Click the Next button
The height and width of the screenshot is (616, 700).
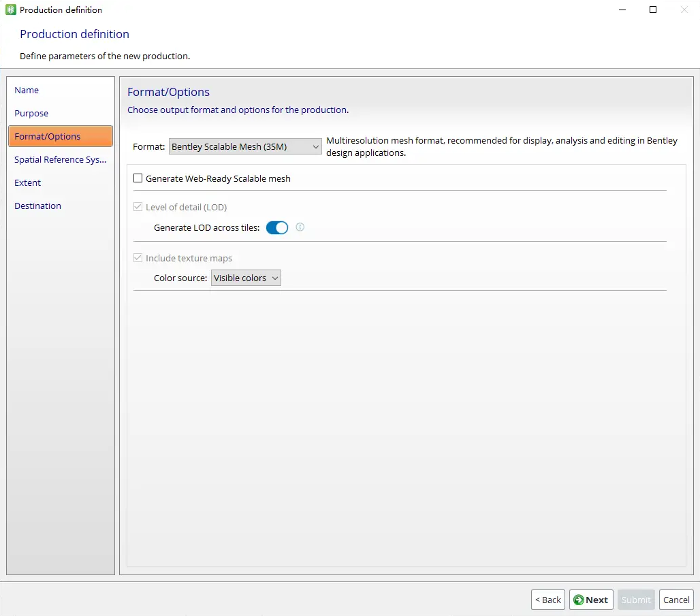(x=591, y=600)
